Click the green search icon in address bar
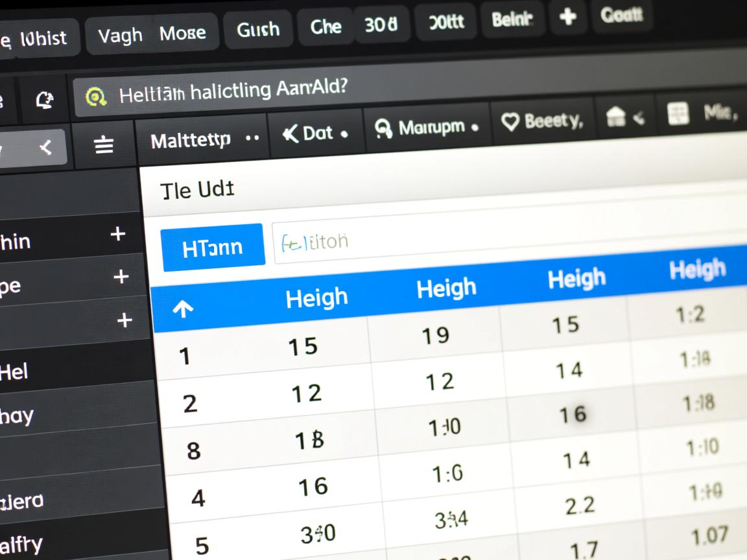This screenshot has width=747, height=560. coord(96,97)
